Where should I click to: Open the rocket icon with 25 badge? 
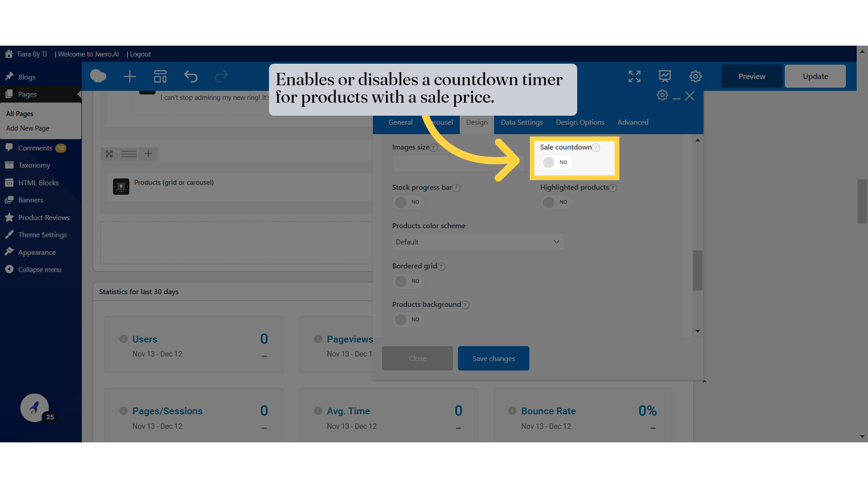(x=34, y=408)
